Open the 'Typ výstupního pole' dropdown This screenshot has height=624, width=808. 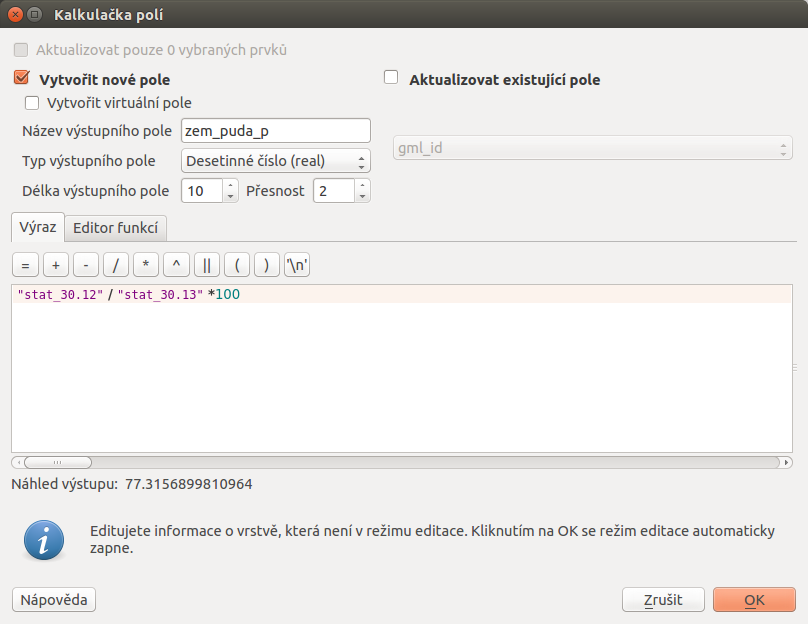coord(276,161)
